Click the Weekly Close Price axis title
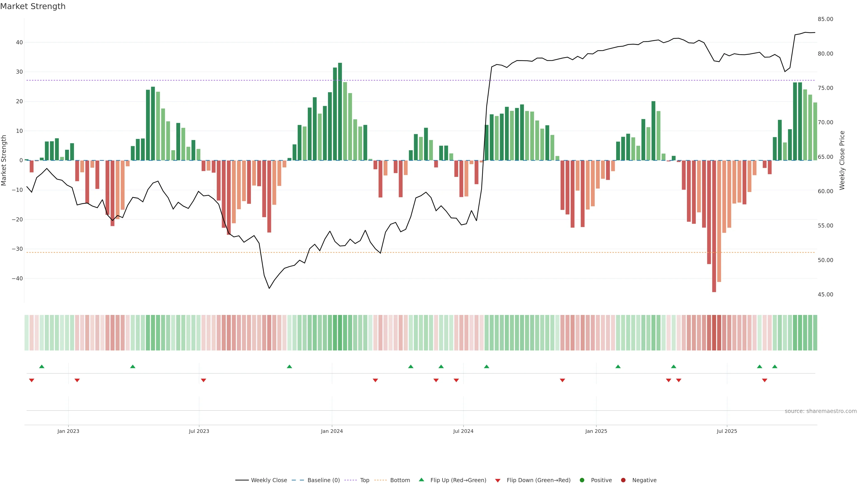 coord(842,160)
